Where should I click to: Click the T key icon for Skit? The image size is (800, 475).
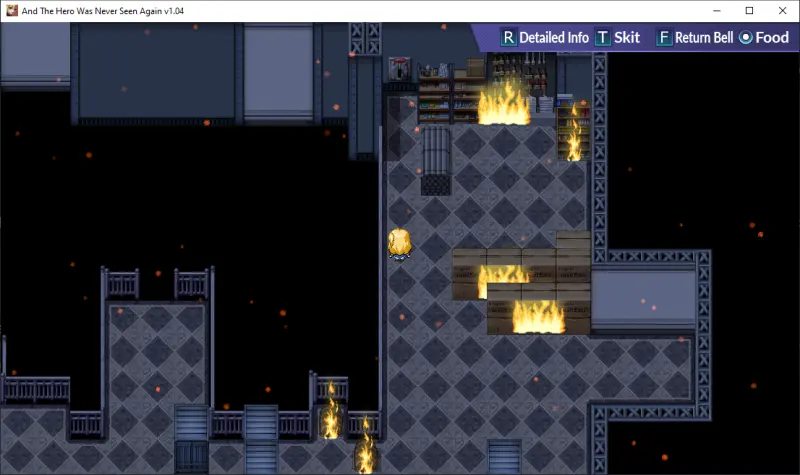coord(603,38)
